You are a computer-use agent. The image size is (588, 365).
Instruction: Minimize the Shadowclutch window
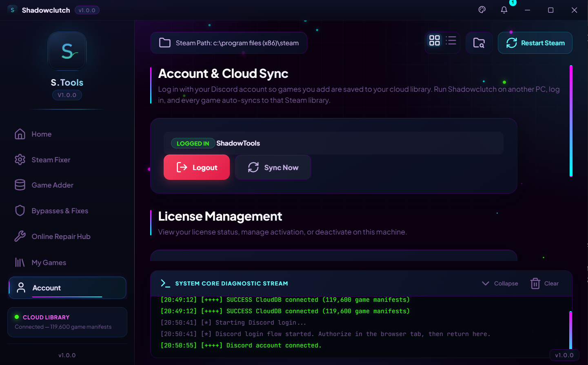tap(528, 10)
